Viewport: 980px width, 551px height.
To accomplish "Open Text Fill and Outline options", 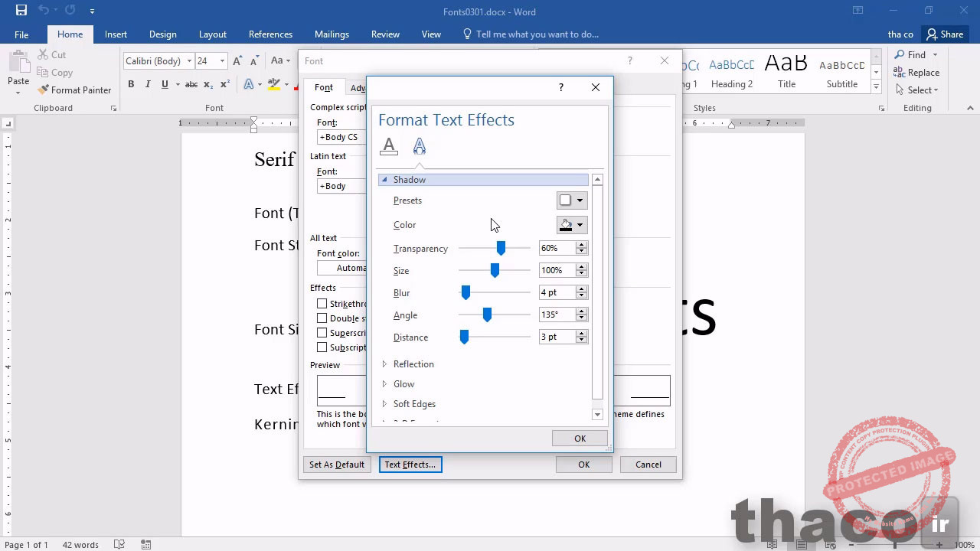I will pos(388,145).
